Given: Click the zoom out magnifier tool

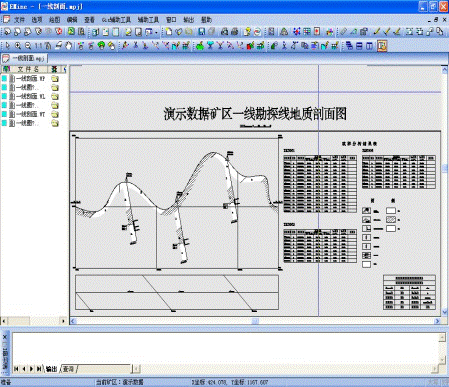Looking at the screenshot, I should (x=28, y=46).
